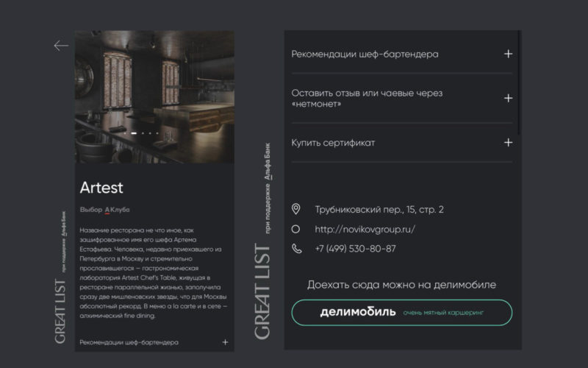Click the website circle icon
The width and height of the screenshot is (588, 368).
pyautogui.click(x=295, y=229)
